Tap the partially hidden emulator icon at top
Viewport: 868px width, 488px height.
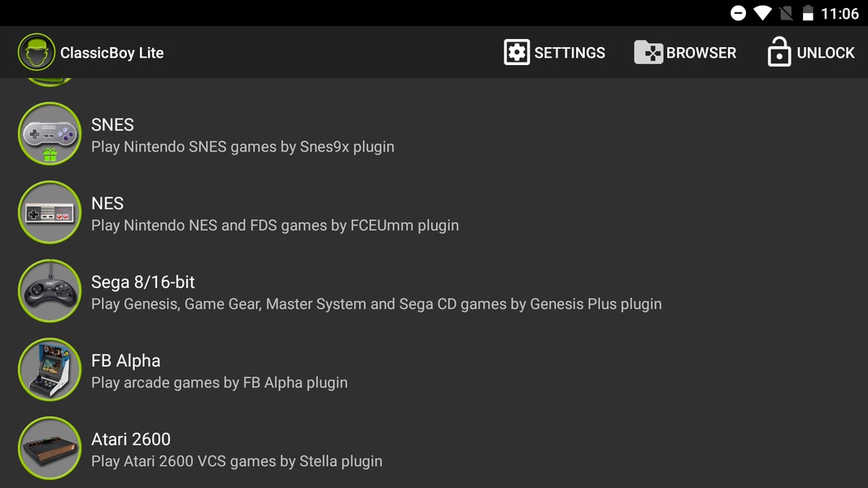click(x=50, y=81)
